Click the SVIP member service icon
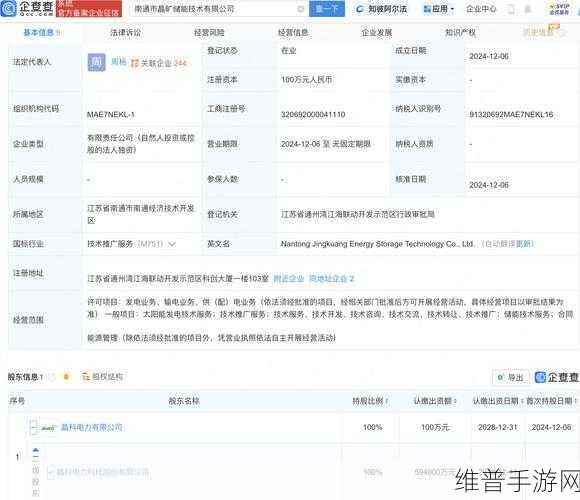580x500 pixels. [559, 9]
